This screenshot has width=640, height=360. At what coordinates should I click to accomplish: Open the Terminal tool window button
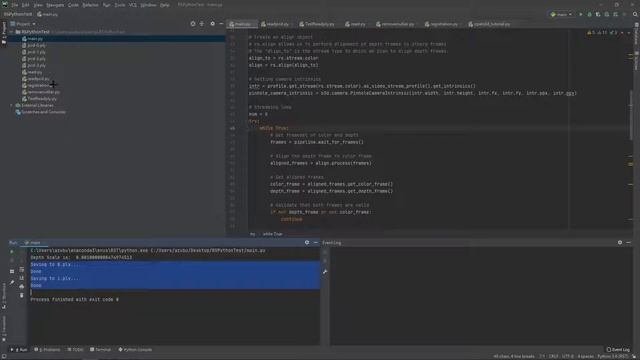[x=100, y=350]
